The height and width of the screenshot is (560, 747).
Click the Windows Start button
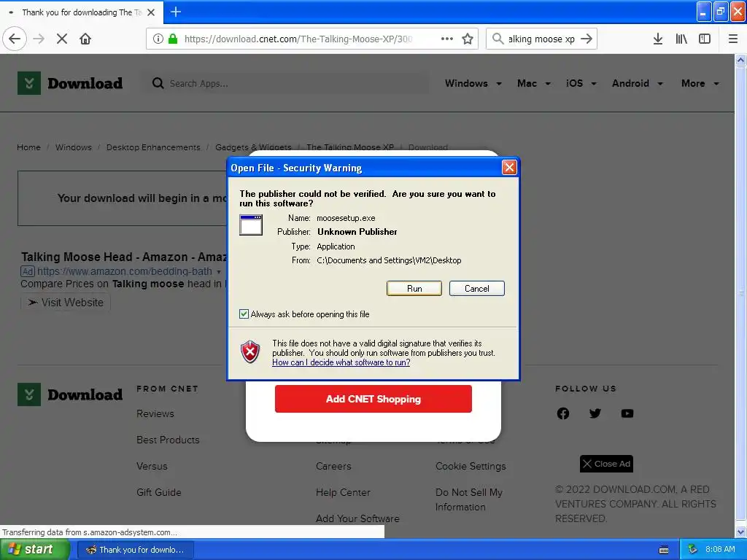[x=34, y=550]
